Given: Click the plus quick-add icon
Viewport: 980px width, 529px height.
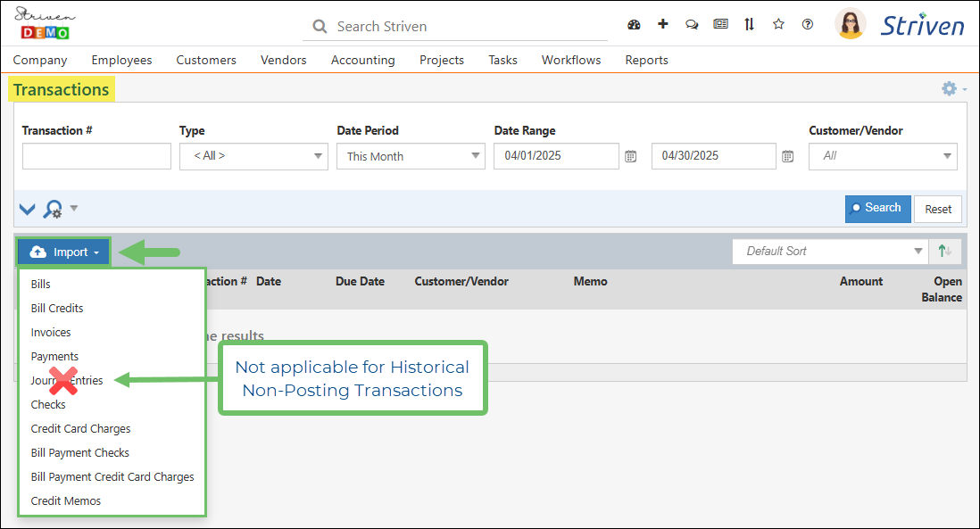Looking at the screenshot, I should (662, 24).
